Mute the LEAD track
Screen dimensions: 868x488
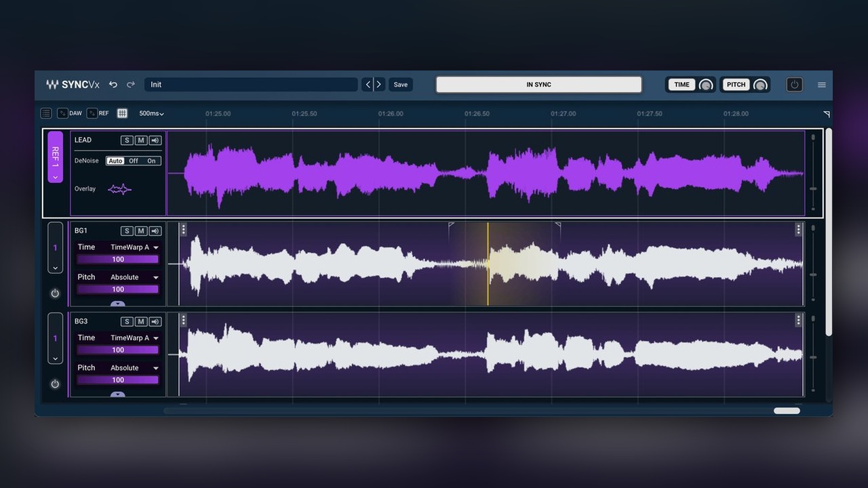141,140
